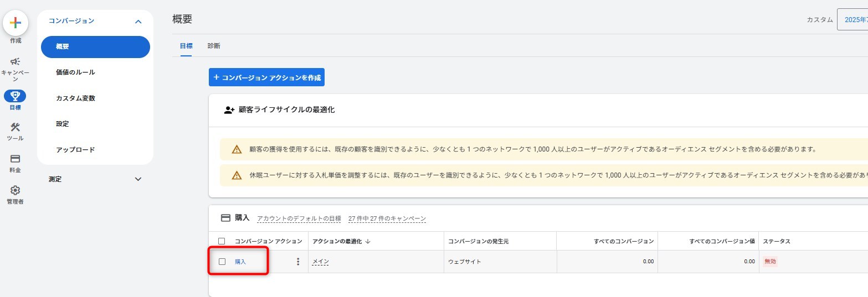Tick the 購入 row checkbox
Image resolution: width=868 pixels, height=297 pixels.
pos(222,262)
